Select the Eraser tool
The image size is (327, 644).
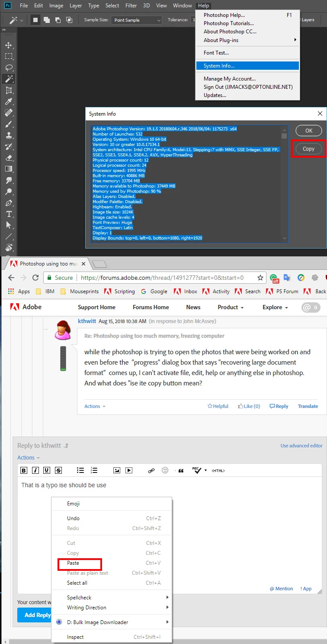click(9, 158)
